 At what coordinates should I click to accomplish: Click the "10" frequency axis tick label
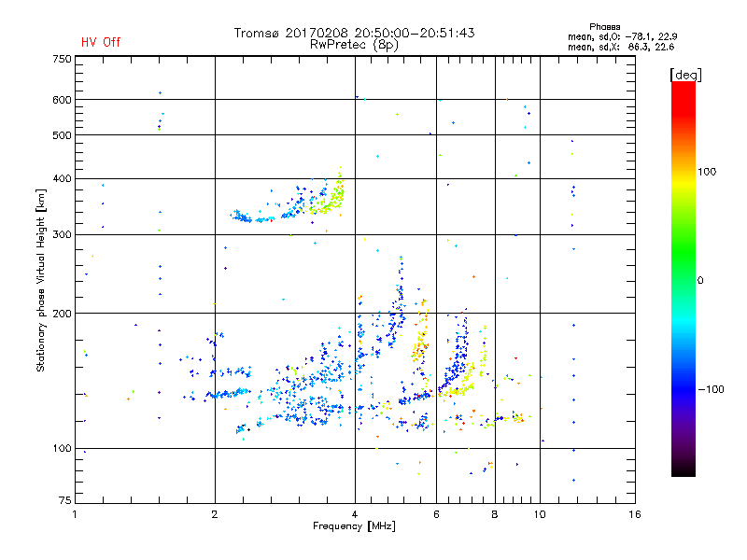click(540, 514)
